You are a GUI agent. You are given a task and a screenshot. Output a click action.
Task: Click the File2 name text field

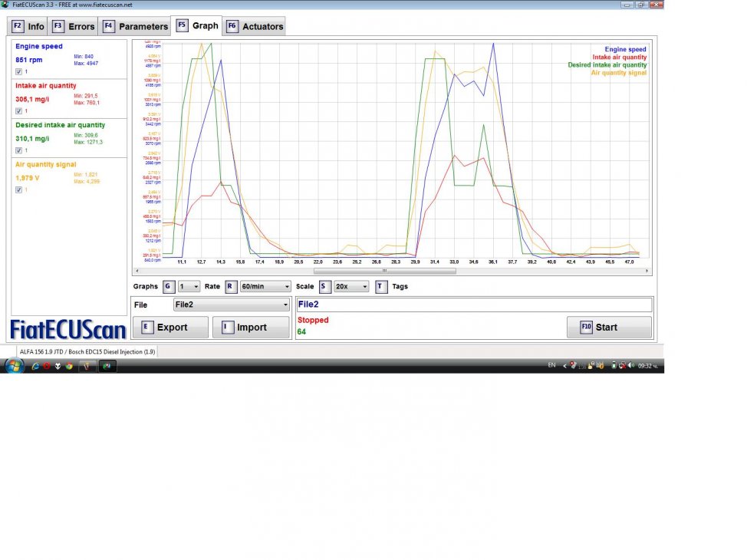[474, 305]
